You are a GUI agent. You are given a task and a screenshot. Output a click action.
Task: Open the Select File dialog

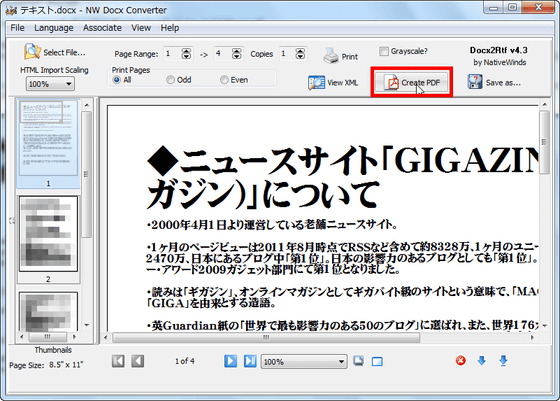(x=55, y=52)
